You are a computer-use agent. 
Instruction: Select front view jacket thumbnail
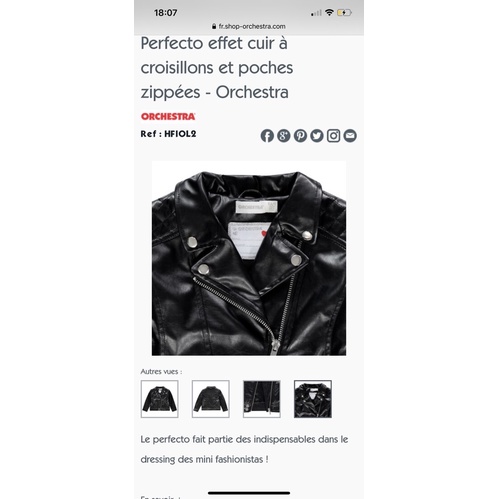tap(160, 399)
